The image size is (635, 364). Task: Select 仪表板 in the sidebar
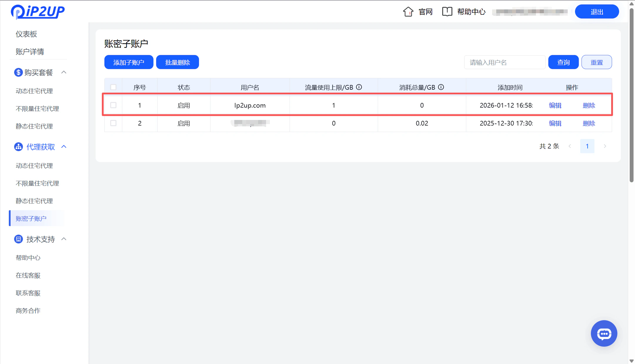26,34
